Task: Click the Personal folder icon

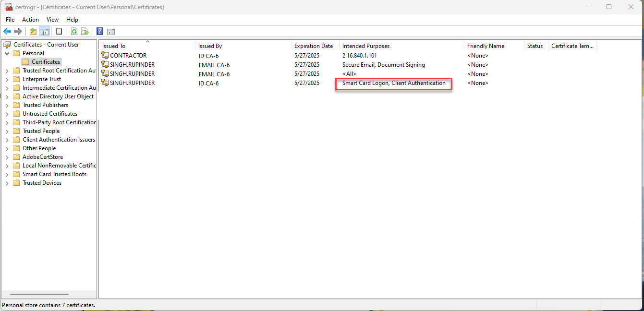Action: point(17,53)
